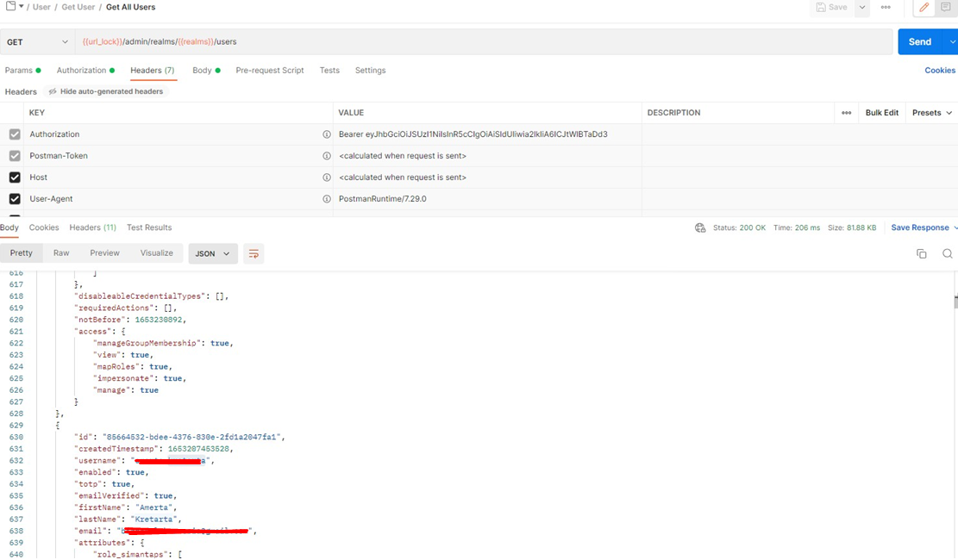The image size is (958, 560).
Task: Toggle the User-Agent header checkbox
Action: click(15, 199)
